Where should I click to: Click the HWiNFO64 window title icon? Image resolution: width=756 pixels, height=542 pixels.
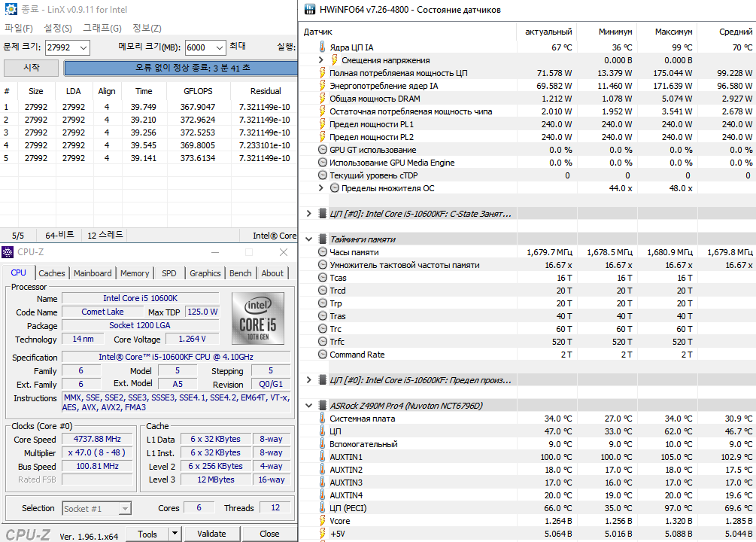pos(310,9)
